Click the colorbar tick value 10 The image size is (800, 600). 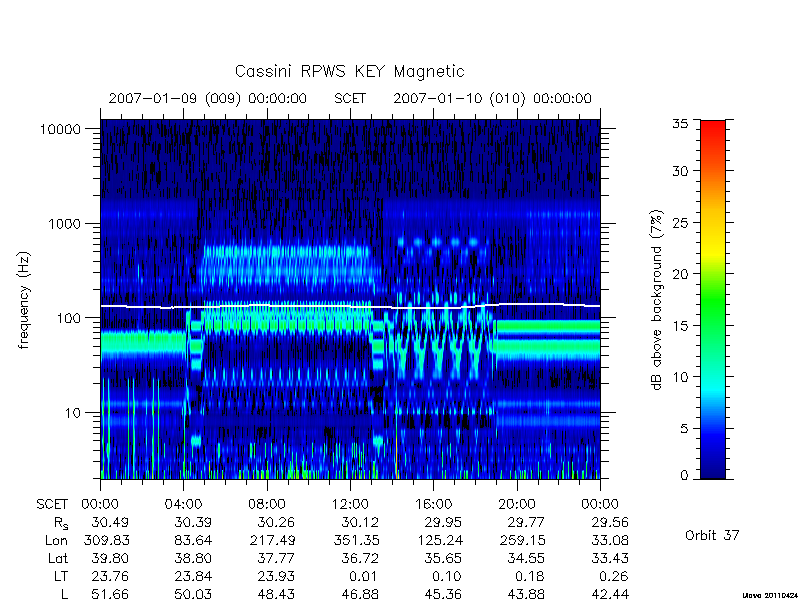pos(680,377)
